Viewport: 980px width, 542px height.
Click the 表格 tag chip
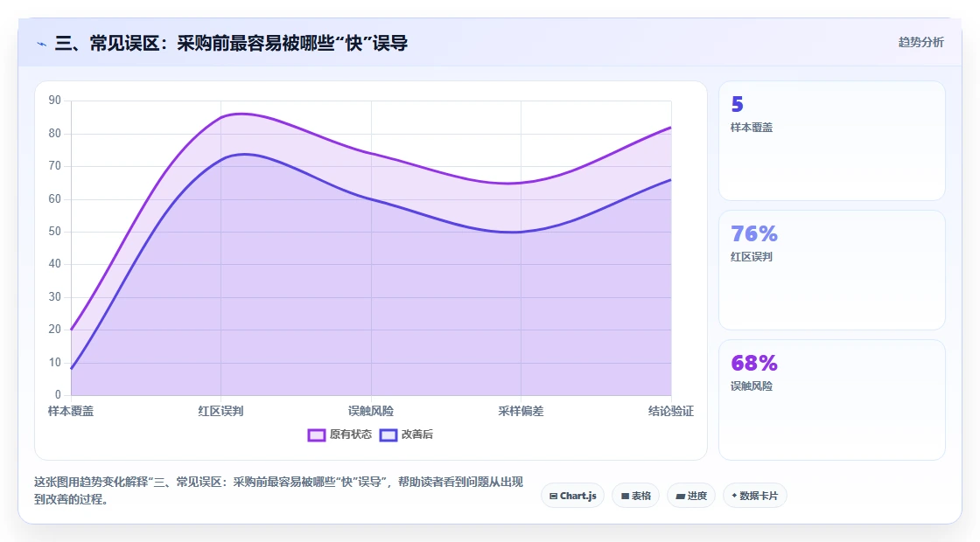point(635,496)
